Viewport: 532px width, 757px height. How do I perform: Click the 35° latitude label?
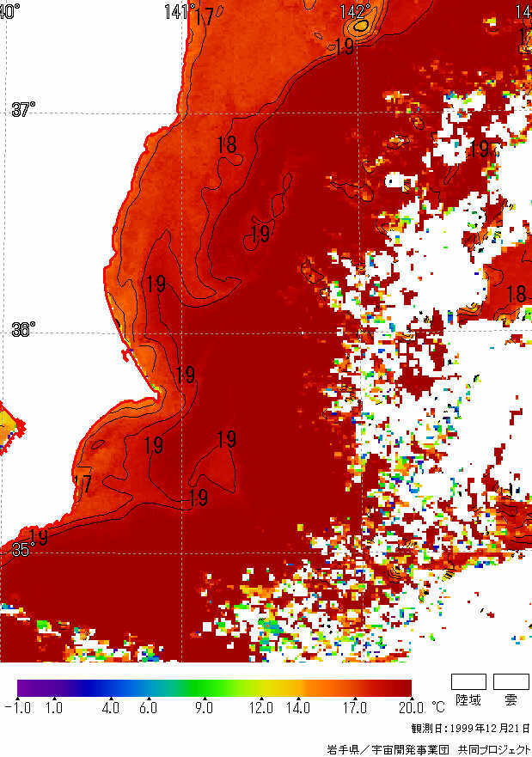(x=23, y=549)
